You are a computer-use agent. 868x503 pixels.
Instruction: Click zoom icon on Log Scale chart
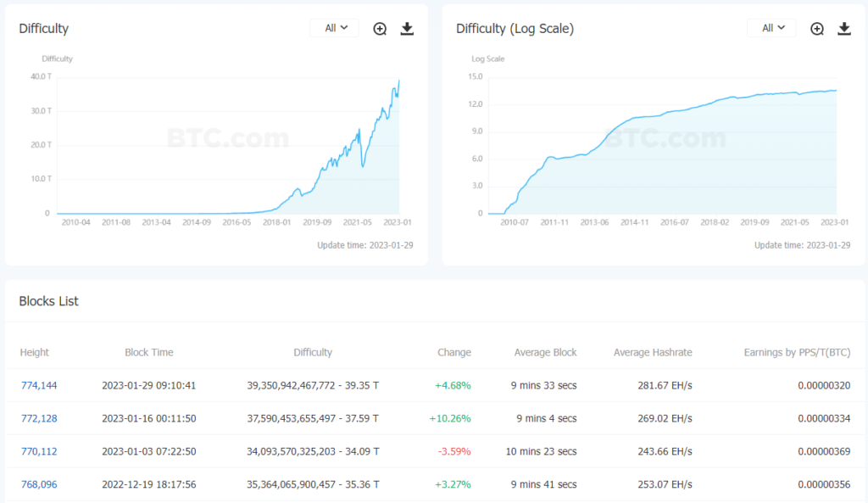817,29
